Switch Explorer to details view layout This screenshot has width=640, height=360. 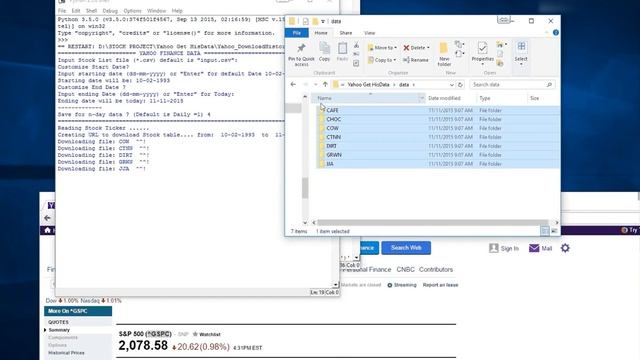pos(544,231)
